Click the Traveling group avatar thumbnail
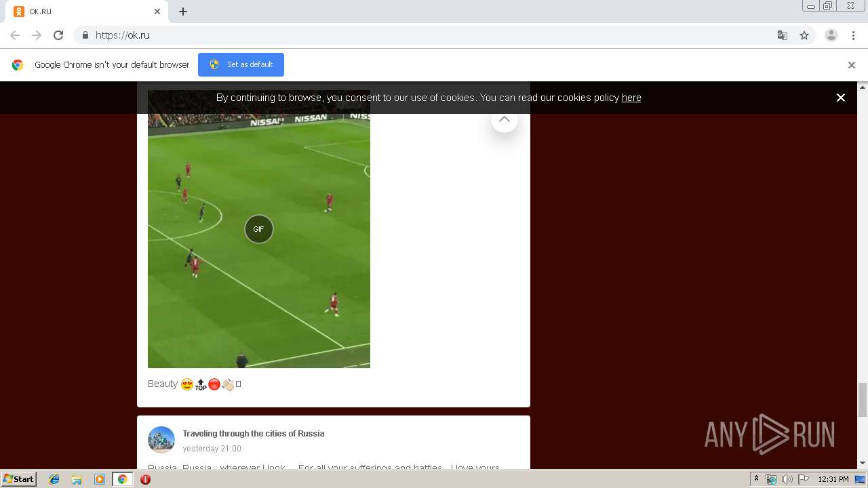The image size is (868, 488). 161,440
